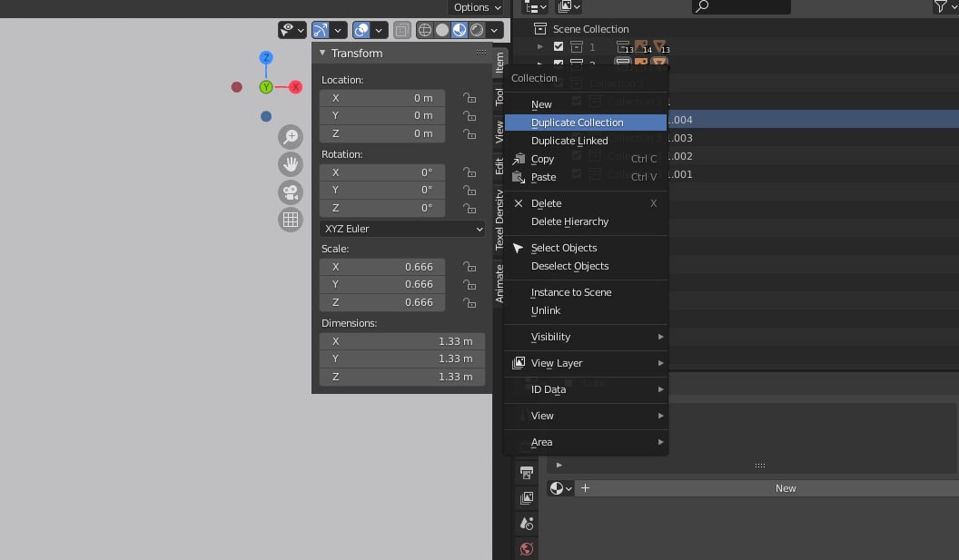The width and height of the screenshot is (959, 560).
Task: Click the red X axis gizmo ball
Action: (x=295, y=87)
